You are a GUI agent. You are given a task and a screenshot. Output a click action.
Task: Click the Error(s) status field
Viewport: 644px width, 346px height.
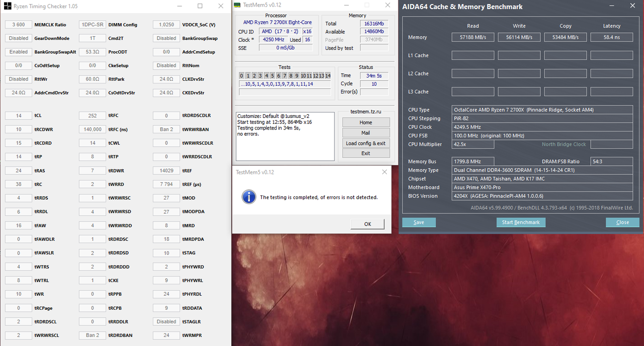(374, 92)
